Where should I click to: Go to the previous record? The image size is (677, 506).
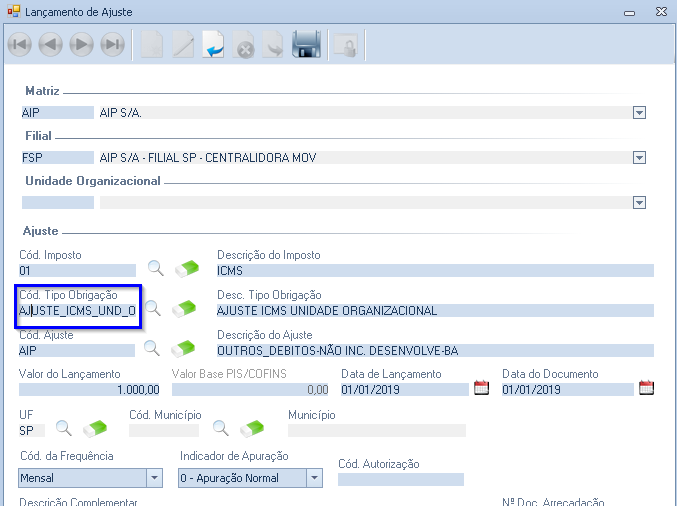pyautogui.click(x=51, y=45)
